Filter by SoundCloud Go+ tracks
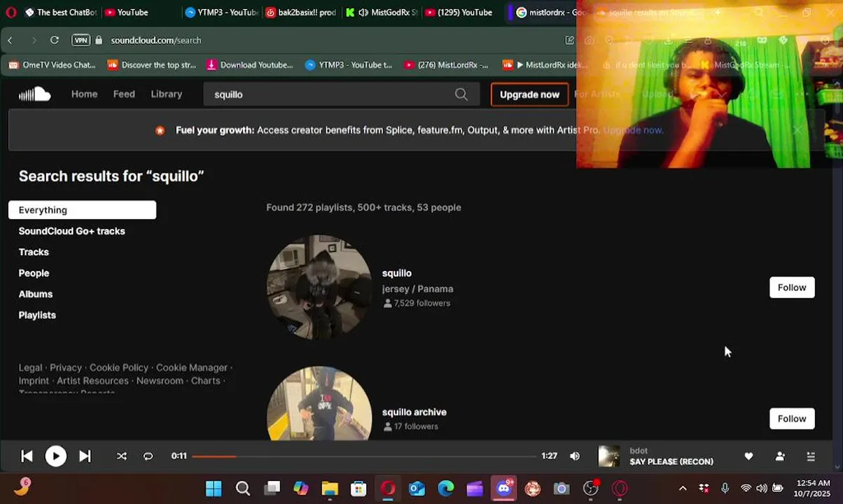The width and height of the screenshot is (843, 504). (x=71, y=231)
